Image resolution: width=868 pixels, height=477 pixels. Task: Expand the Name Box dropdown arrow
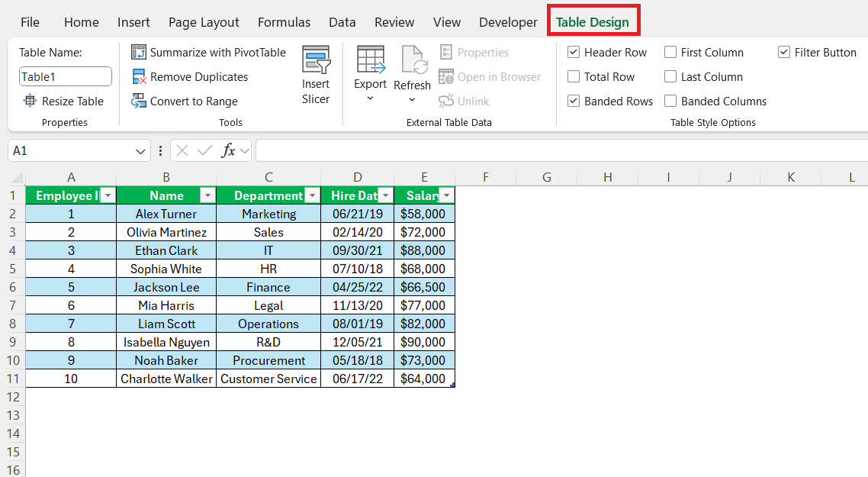140,150
